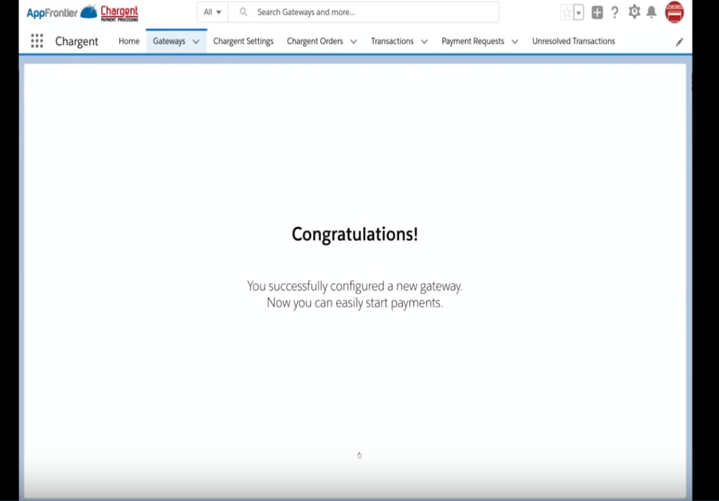Click the Search Gateways and more field
The image size is (719, 501).
pyautogui.click(x=370, y=12)
